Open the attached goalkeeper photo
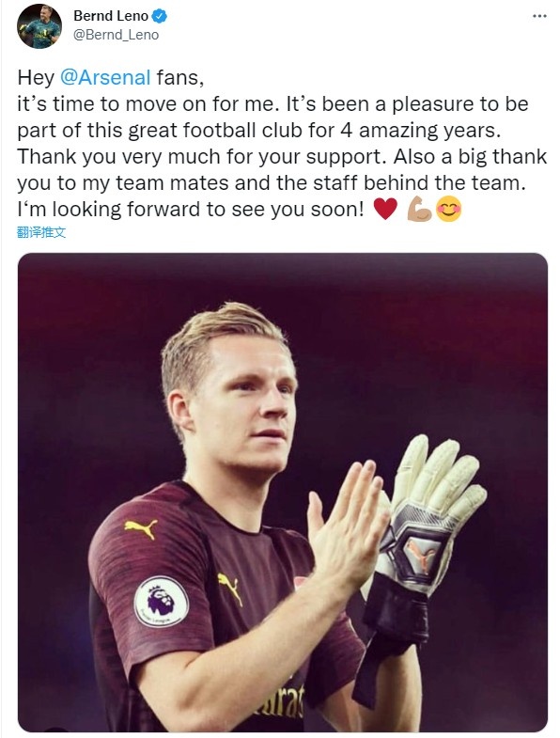Viewport: 560px width, 738px height. pyautogui.click(x=283, y=493)
